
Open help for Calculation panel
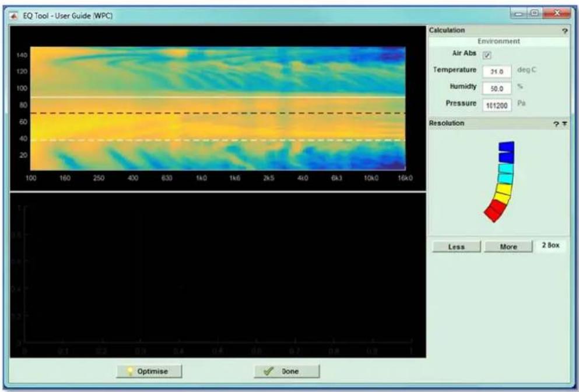pyautogui.click(x=564, y=31)
